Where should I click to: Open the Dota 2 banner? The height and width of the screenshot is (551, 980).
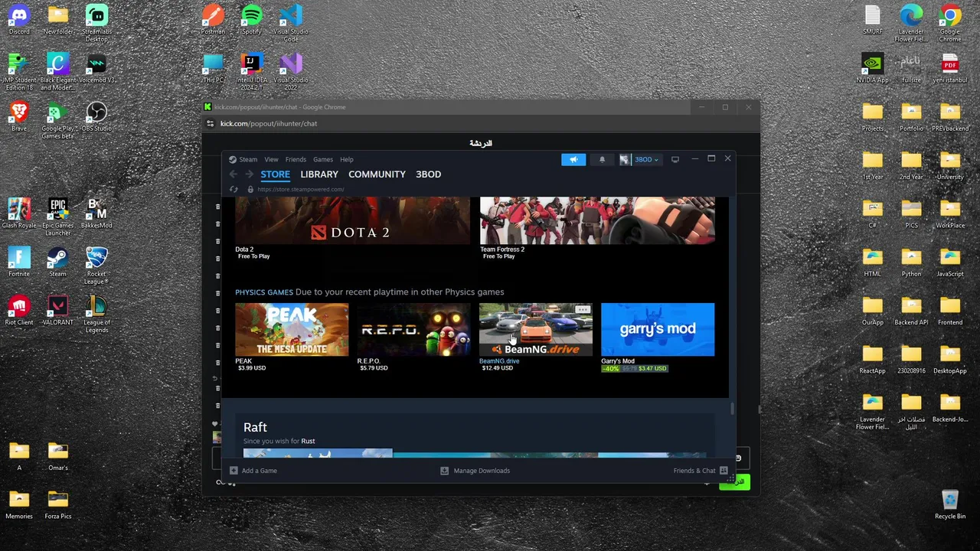pyautogui.click(x=352, y=220)
